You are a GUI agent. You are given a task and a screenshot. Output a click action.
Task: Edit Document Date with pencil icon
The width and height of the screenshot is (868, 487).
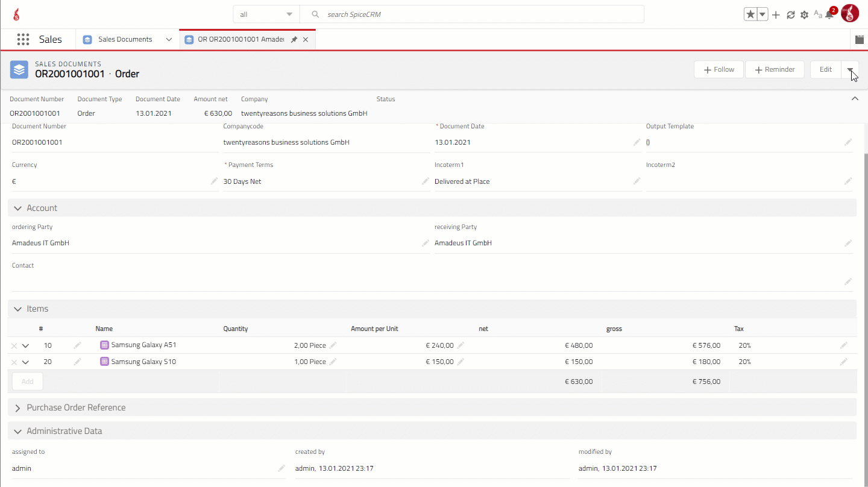(637, 142)
